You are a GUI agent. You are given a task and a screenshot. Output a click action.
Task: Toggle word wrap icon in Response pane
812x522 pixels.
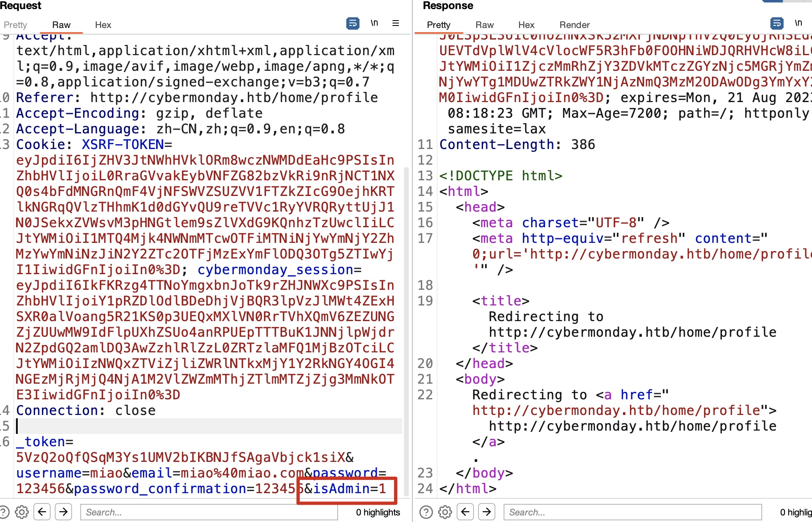click(777, 23)
